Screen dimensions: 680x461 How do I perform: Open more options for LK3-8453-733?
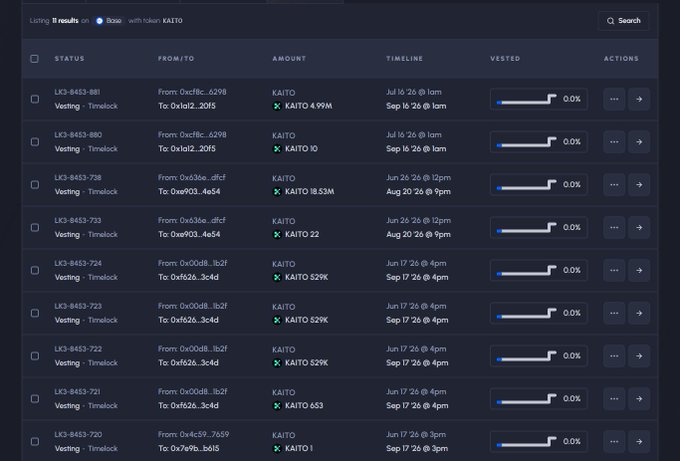pos(614,227)
